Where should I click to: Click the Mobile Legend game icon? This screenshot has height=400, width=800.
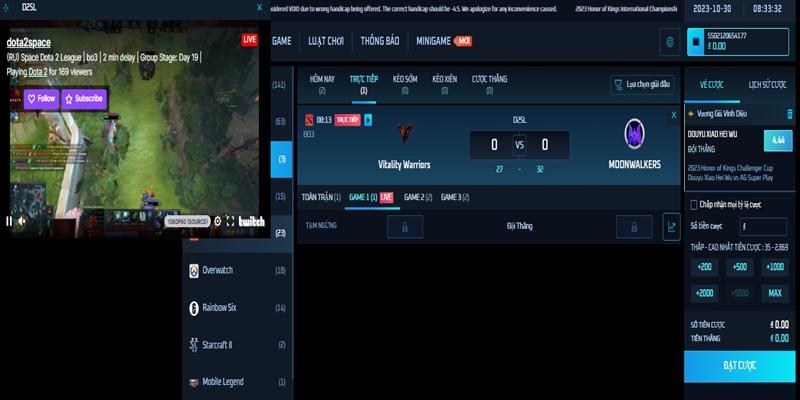(194, 382)
